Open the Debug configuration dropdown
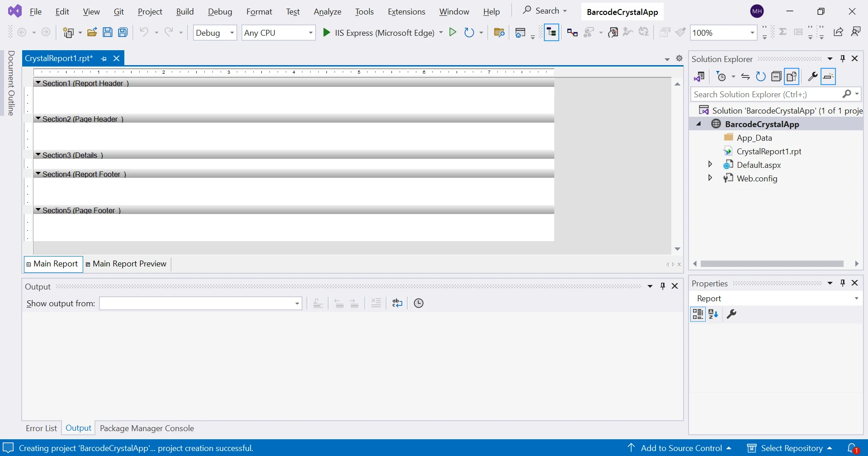 [215, 33]
